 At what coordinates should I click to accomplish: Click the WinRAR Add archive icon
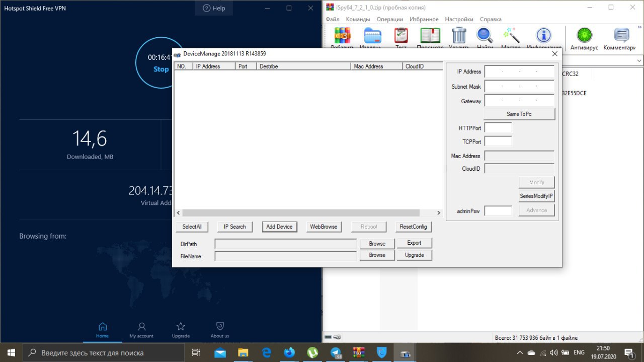[x=342, y=36]
